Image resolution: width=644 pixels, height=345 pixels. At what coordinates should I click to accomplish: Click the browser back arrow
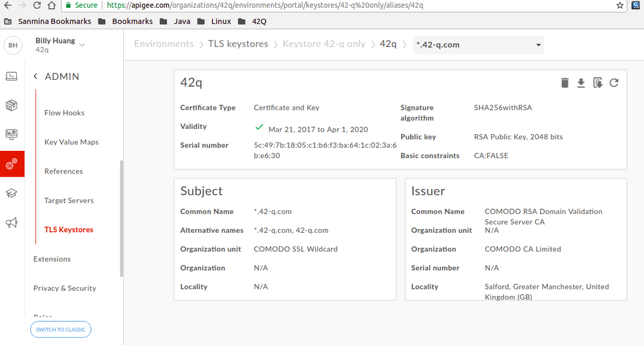click(8, 5)
